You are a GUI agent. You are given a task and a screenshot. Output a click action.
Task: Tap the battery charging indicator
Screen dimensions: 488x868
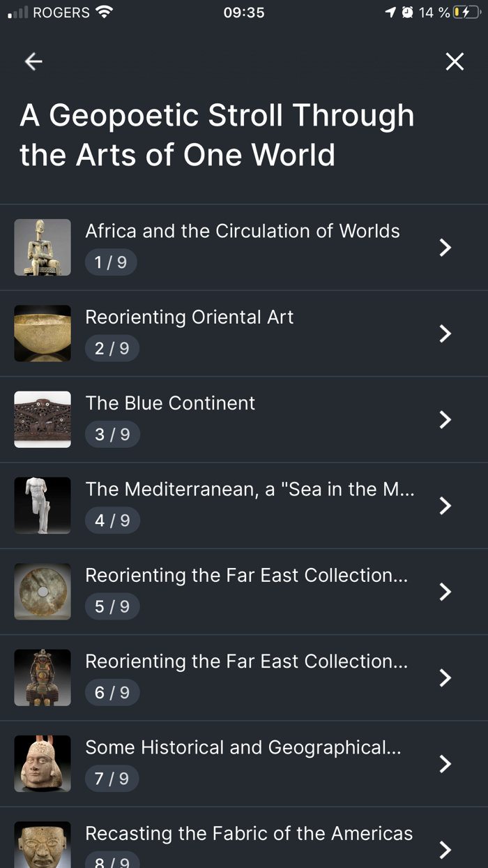pos(466,12)
